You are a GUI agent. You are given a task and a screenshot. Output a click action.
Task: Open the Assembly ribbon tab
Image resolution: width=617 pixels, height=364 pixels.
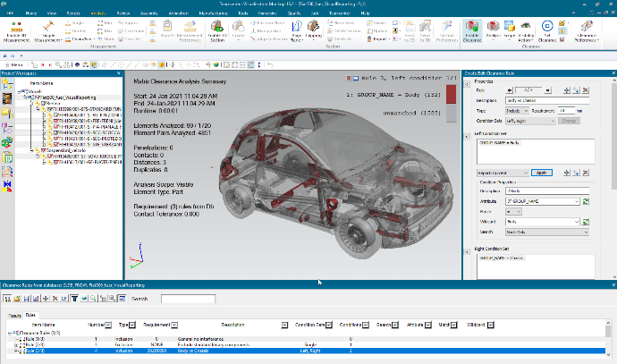[149, 13]
